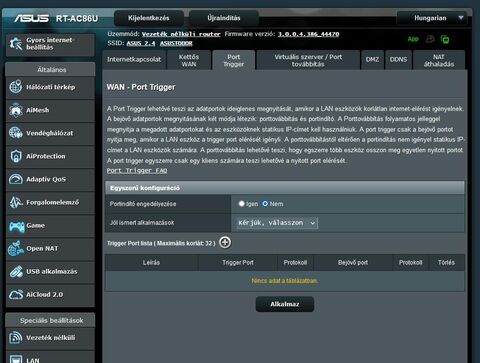Open the Adaptív QoS gauge icon
This screenshot has width=480, height=363.
point(16,179)
